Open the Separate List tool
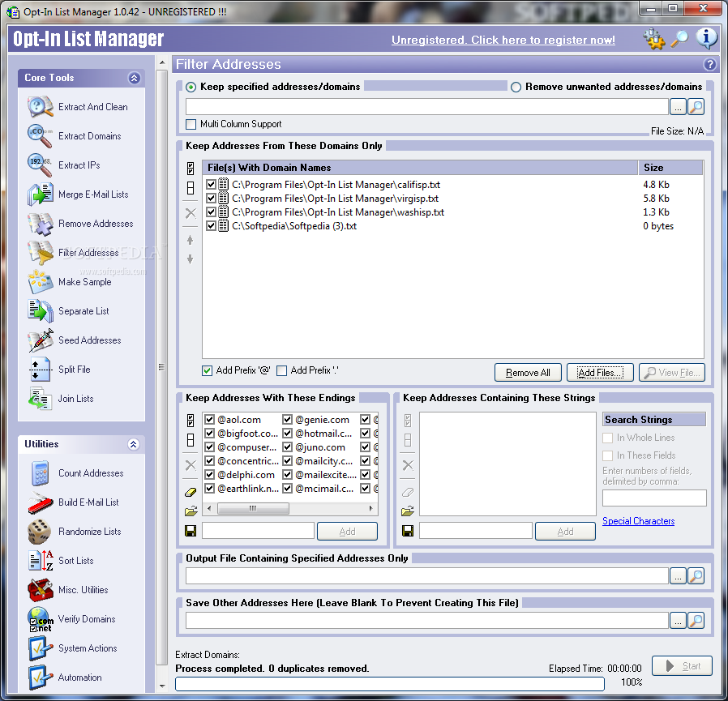Viewport: 728px width, 701px height. point(69,311)
